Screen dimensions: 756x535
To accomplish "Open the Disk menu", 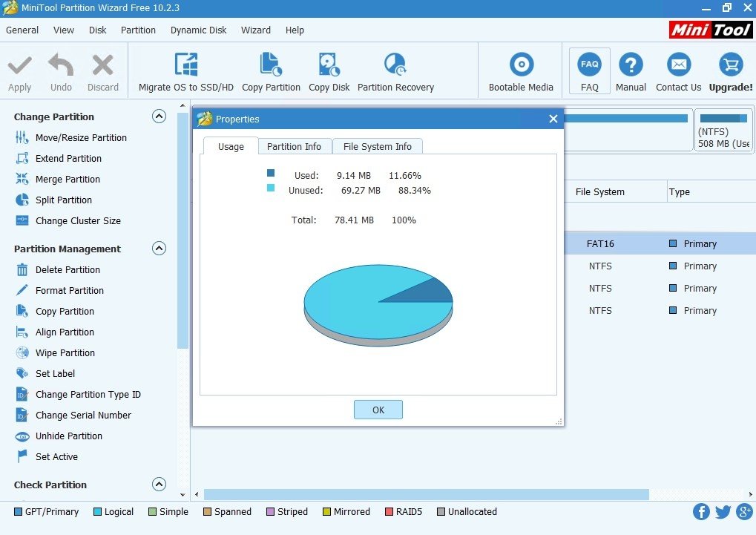I will point(97,30).
